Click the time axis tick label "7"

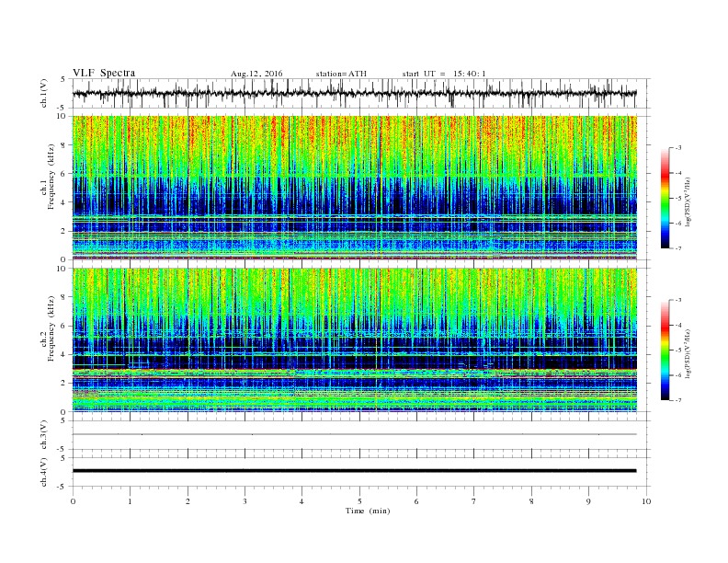(x=474, y=501)
